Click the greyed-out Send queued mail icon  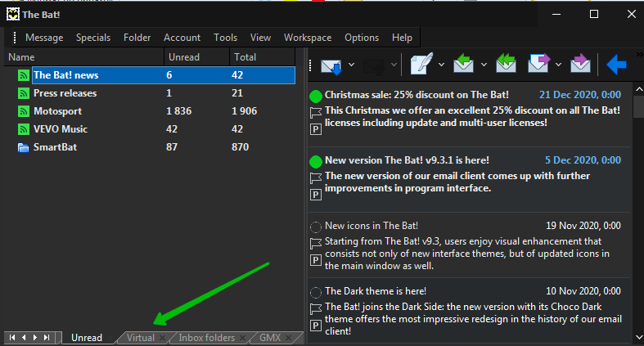click(374, 65)
